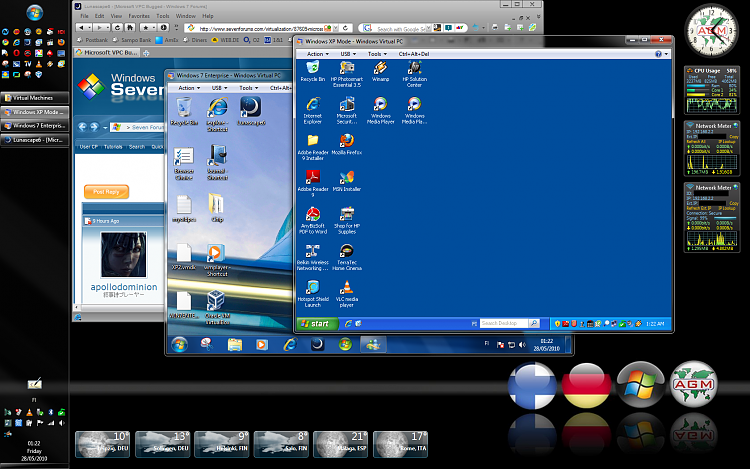Open Shop for HP Supplies shortcut
Image resolution: width=750 pixels, height=469 pixels.
pos(347,220)
